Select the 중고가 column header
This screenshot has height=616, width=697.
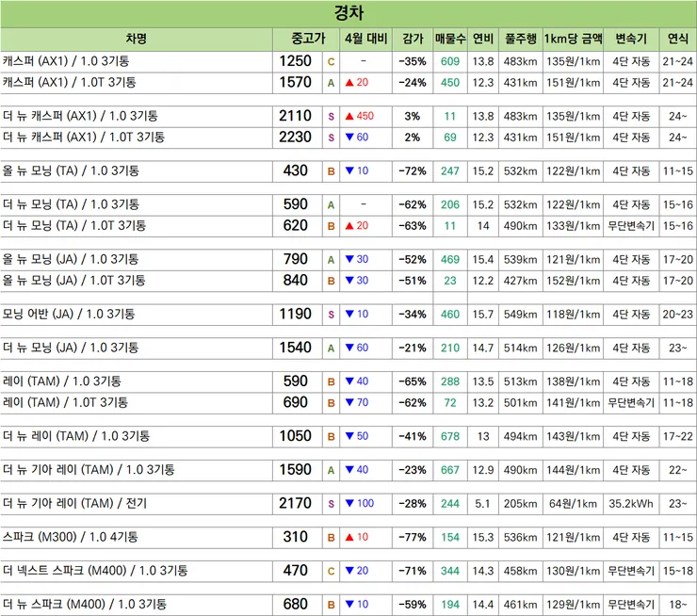point(308,39)
